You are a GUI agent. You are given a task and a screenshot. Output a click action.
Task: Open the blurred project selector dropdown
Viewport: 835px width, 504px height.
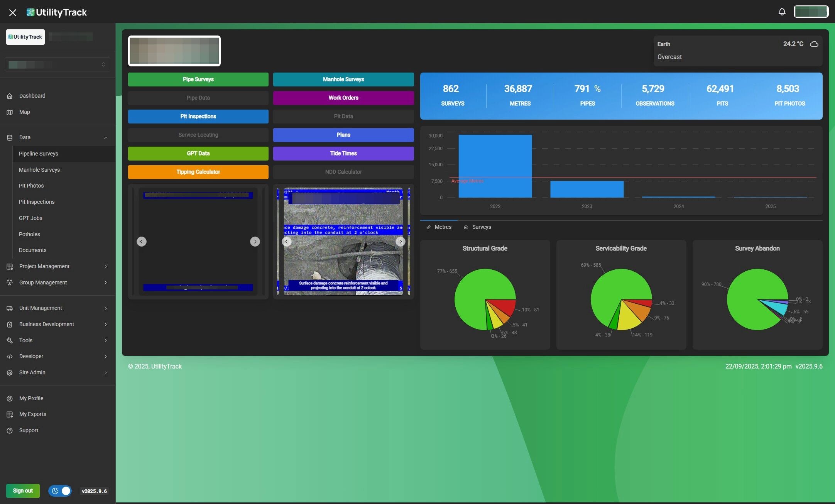[x=57, y=64]
